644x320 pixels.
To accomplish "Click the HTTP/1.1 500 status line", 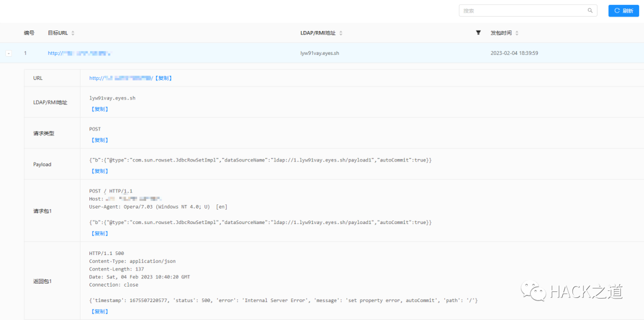I will [x=106, y=253].
